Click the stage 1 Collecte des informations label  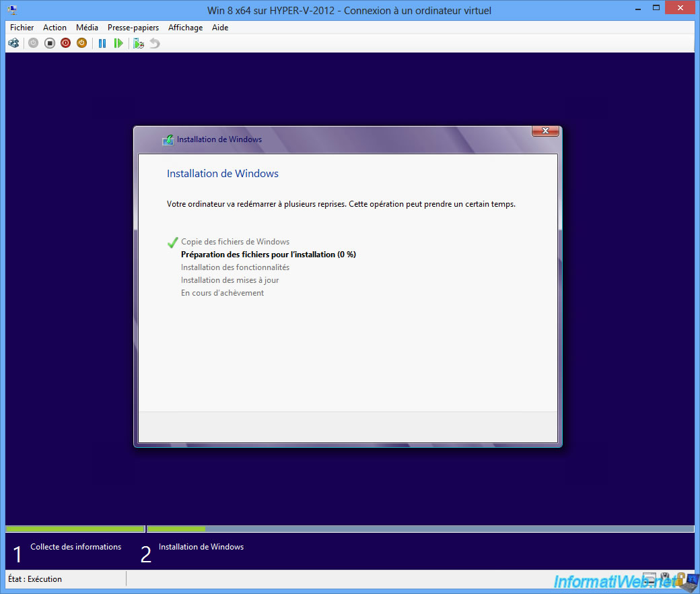tap(75, 547)
